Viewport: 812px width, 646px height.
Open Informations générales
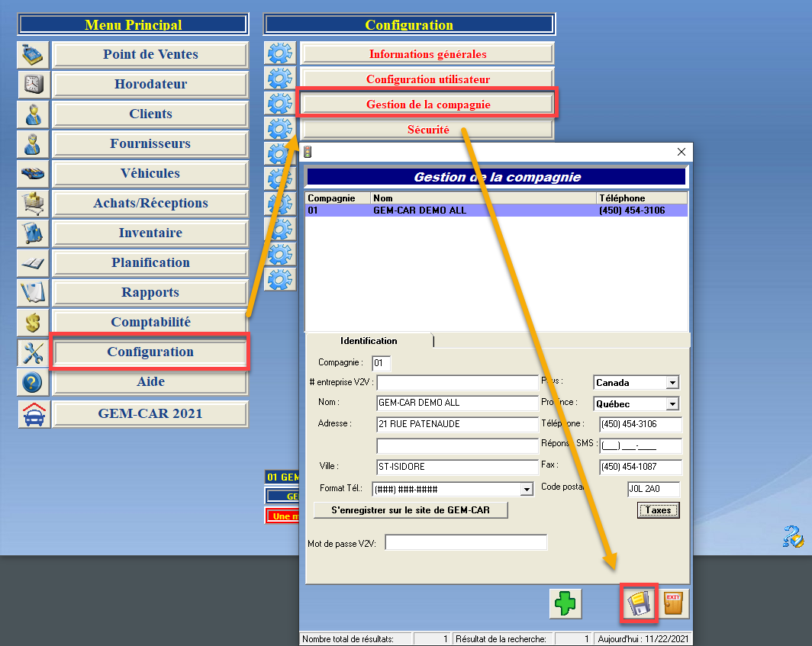click(427, 54)
